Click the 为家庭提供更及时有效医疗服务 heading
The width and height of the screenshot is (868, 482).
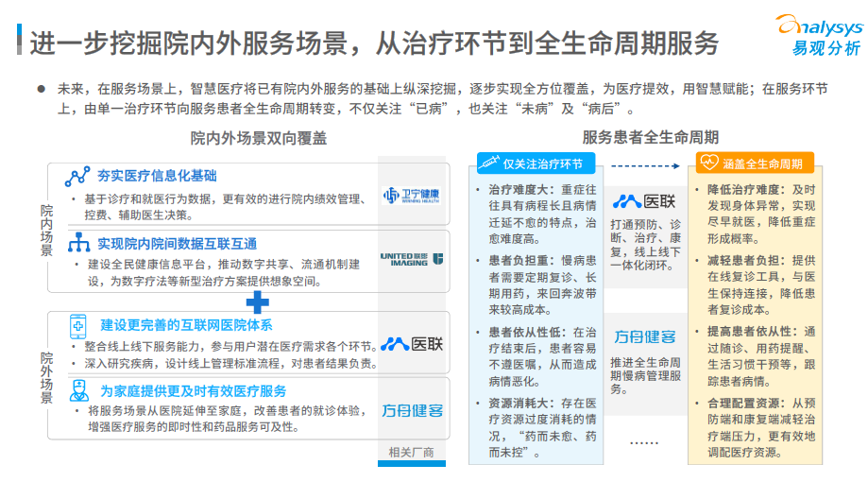click(194, 390)
